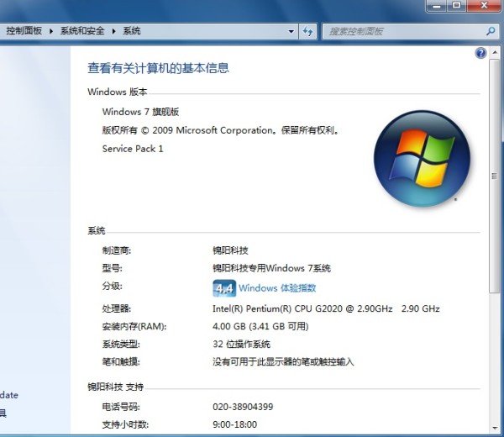Viewport: 504px width, 437px height.
Task: Click the Service Pack 1 text
Action: pyautogui.click(x=133, y=149)
